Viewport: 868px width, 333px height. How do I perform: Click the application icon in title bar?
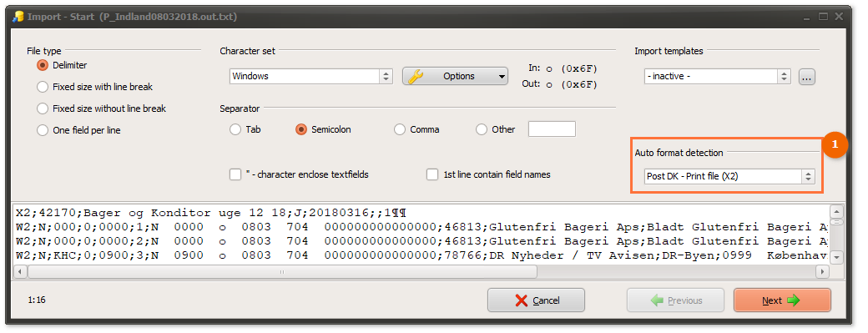(x=18, y=17)
